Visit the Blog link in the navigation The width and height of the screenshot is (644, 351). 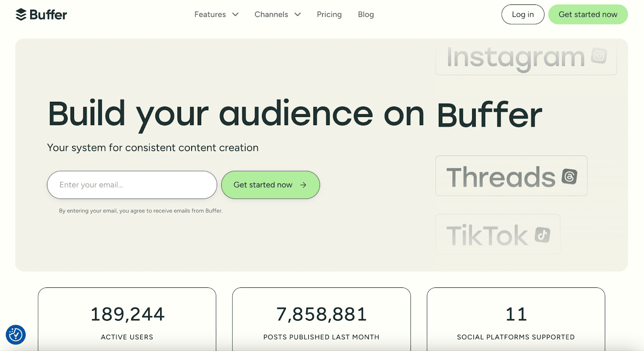pos(366,14)
